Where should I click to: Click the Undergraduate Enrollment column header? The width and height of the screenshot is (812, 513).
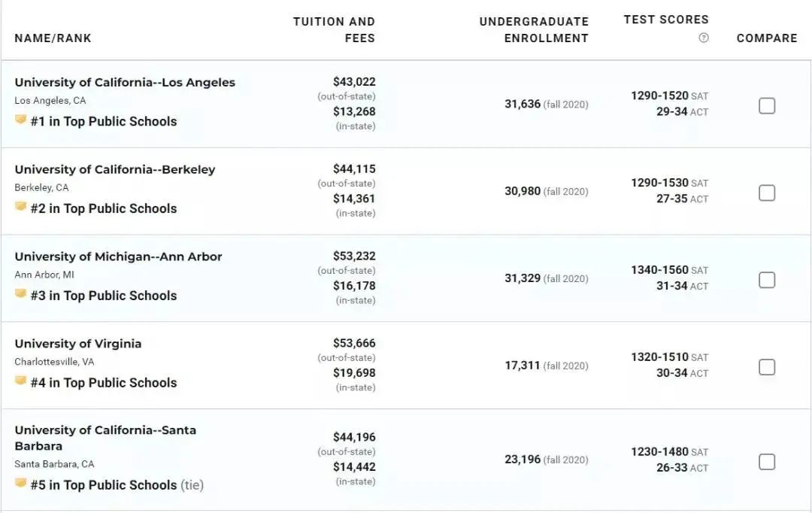[534, 30]
